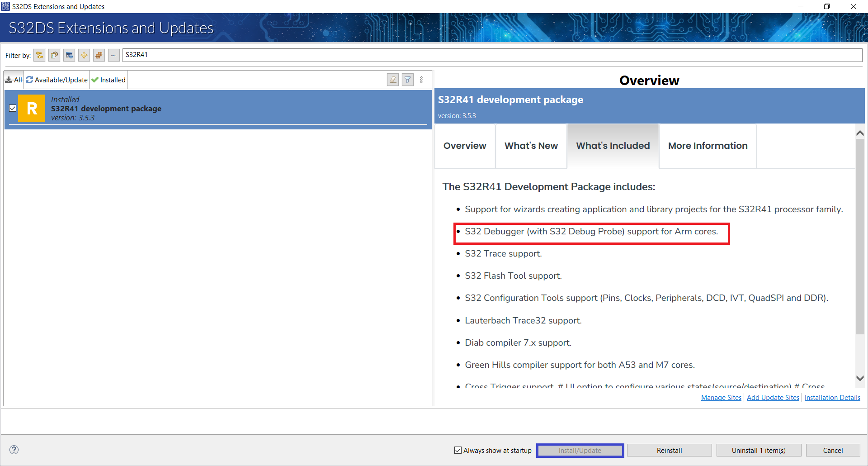
Task: Open the What's New tab
Action: pyautogui.click(x=531, y=146)
